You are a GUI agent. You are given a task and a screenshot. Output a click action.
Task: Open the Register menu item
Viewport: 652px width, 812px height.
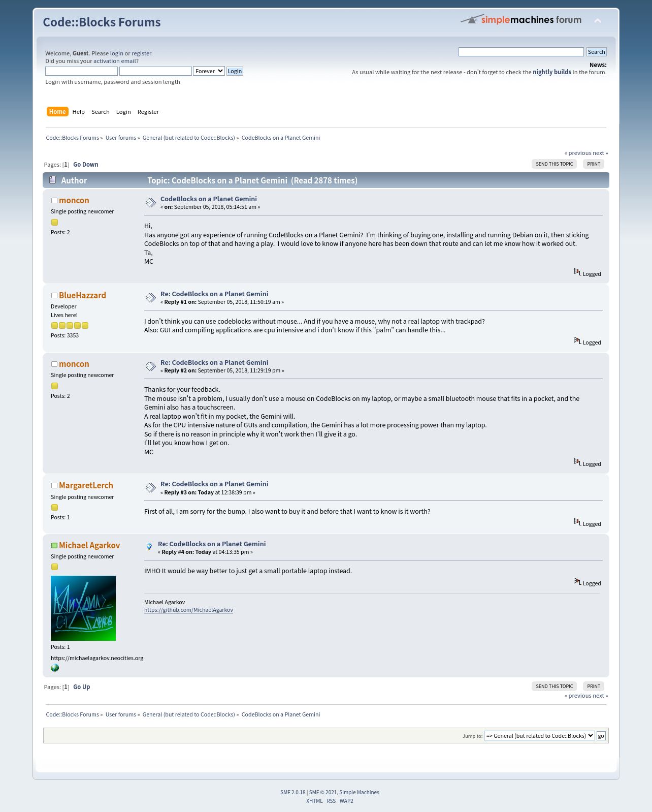pos(148,112)
